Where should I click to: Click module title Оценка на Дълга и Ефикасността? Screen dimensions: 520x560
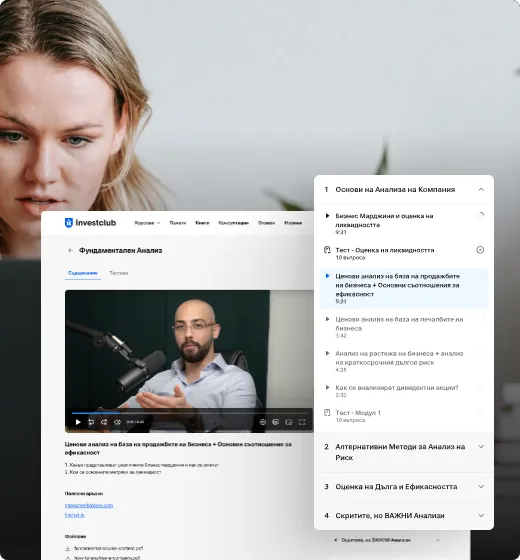point(396,486)
